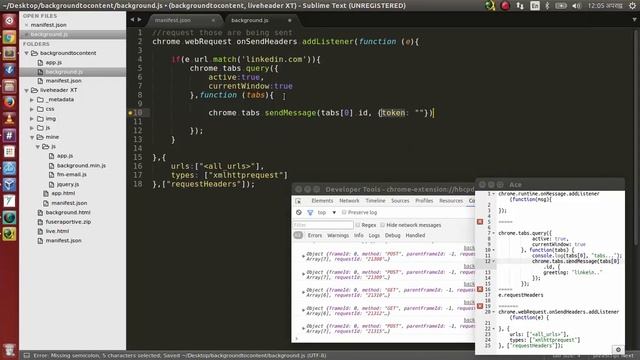Open fm-email.js in the sidebar
The image size is (640, 360).
click(x=71, y=175)
